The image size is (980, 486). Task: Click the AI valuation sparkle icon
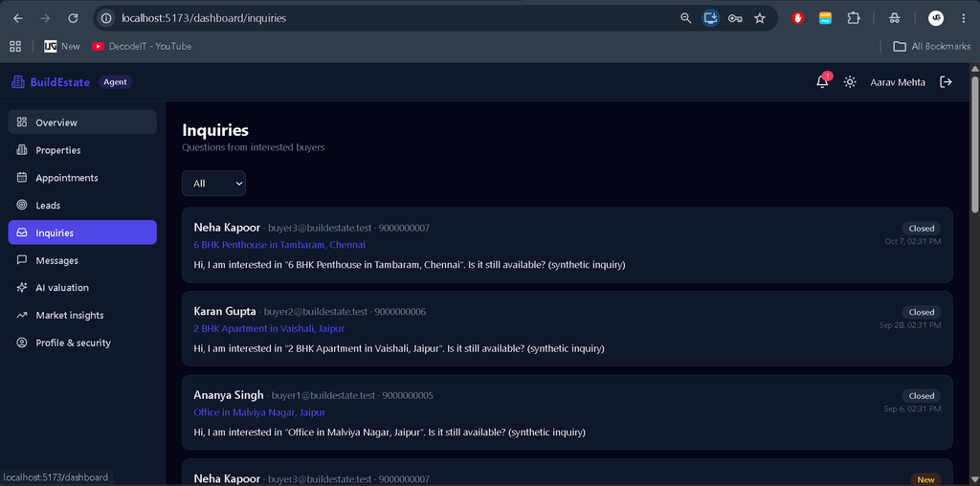(x=22, y=287)
